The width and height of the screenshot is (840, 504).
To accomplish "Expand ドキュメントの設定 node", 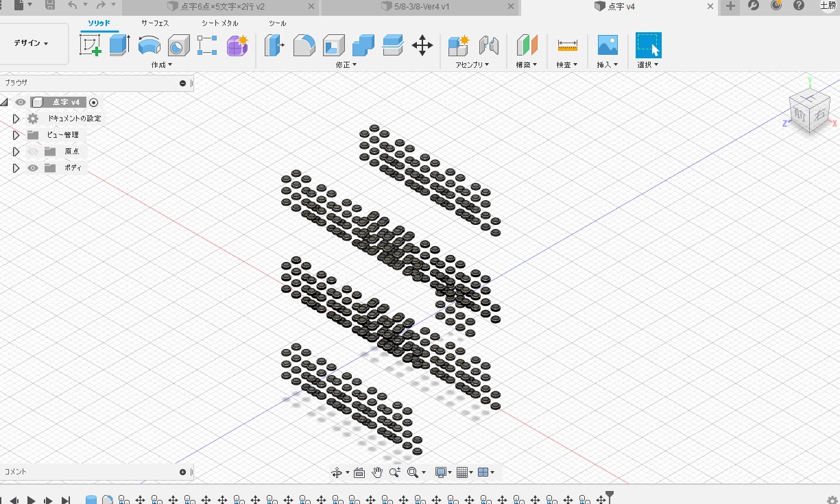I will tap(16, 119).
